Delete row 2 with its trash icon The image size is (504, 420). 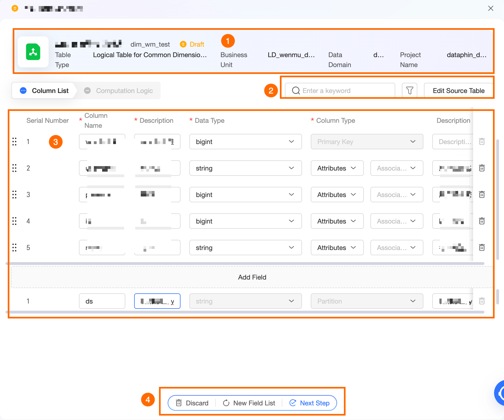pyautogui.click(x=482, y=168)
